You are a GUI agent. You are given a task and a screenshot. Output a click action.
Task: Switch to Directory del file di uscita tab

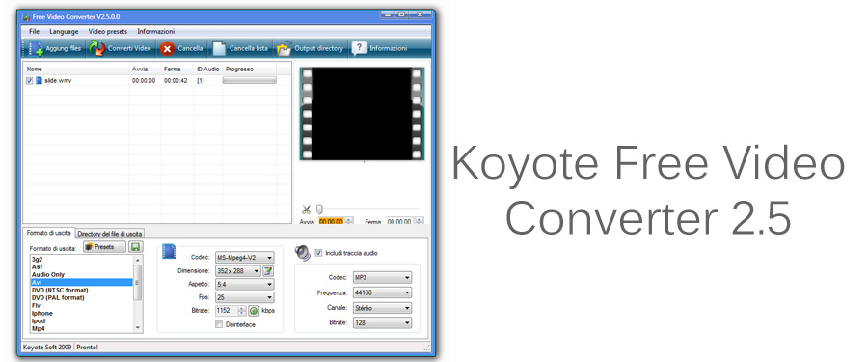pyautogui.click(x=110, y=234)
